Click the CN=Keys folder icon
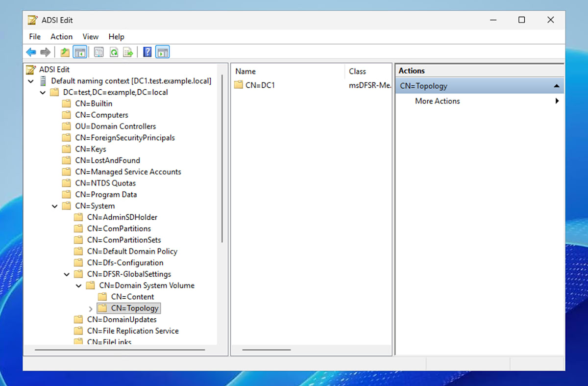 tap(67, 149)
